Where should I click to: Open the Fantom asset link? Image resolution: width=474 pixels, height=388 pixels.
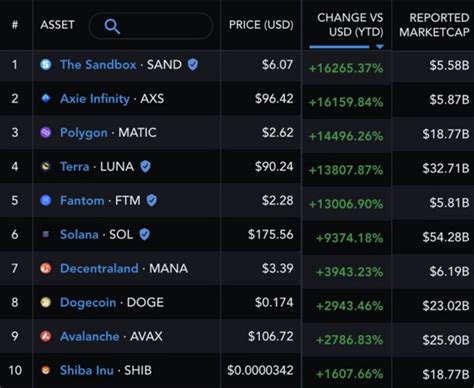tap(82, 200)
